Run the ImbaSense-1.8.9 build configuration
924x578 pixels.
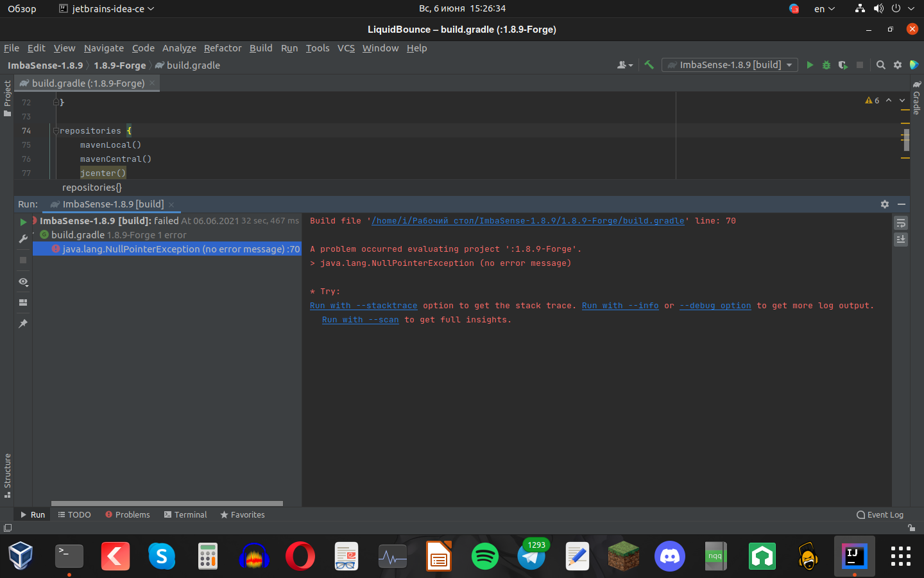click(x=810, y=65)
